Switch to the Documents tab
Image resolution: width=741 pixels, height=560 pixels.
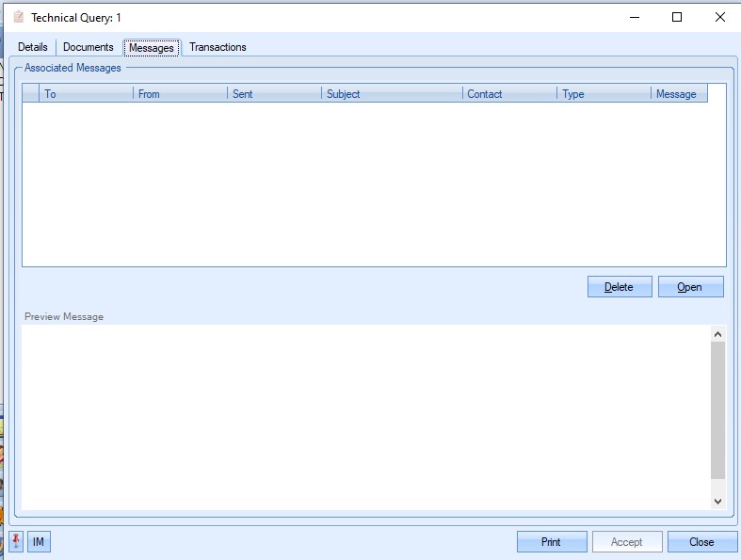pos(89,47)
